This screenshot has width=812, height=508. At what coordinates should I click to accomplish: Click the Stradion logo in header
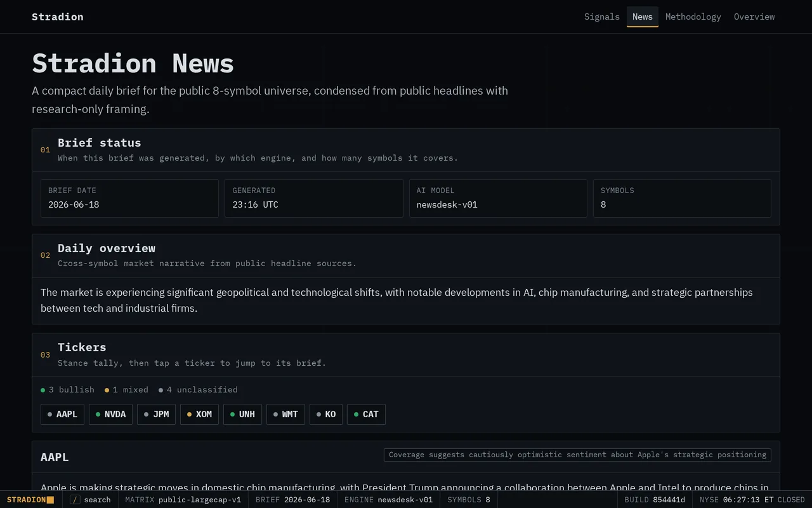click(x=58, y=17)
